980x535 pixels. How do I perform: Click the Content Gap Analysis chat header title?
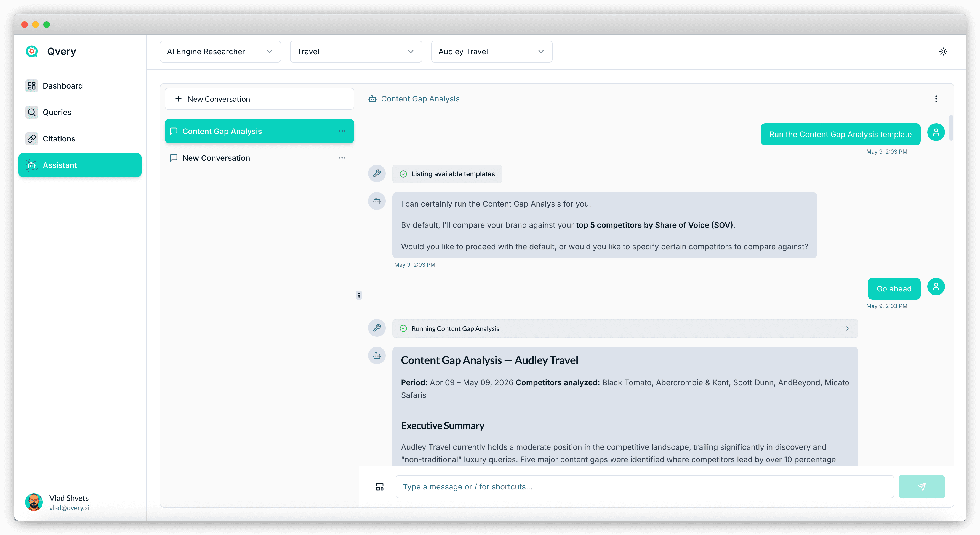420,99
